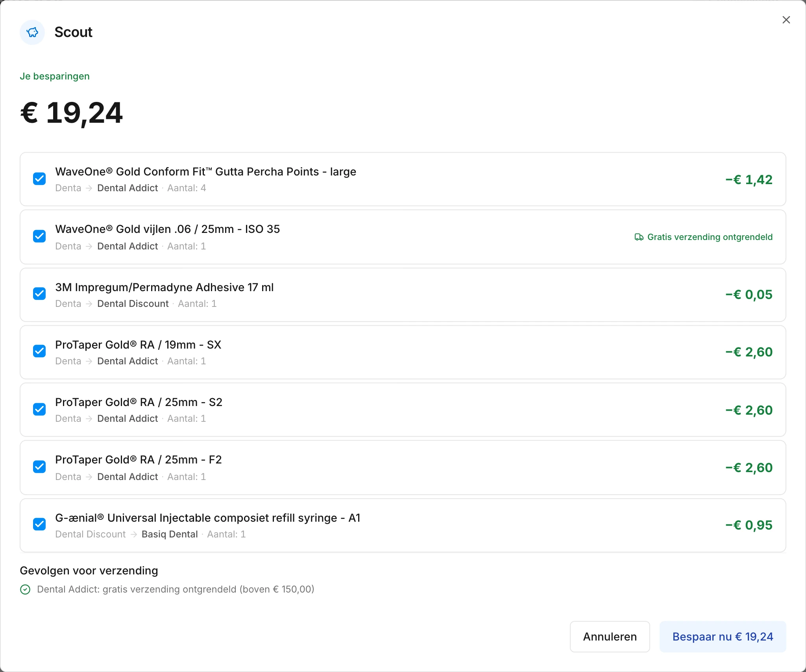Click the green checkmark icon under Gevolgen voor verzending
The width and height of the screenshot is (806, 672).
pyautogui.click(x=25, y=589)
